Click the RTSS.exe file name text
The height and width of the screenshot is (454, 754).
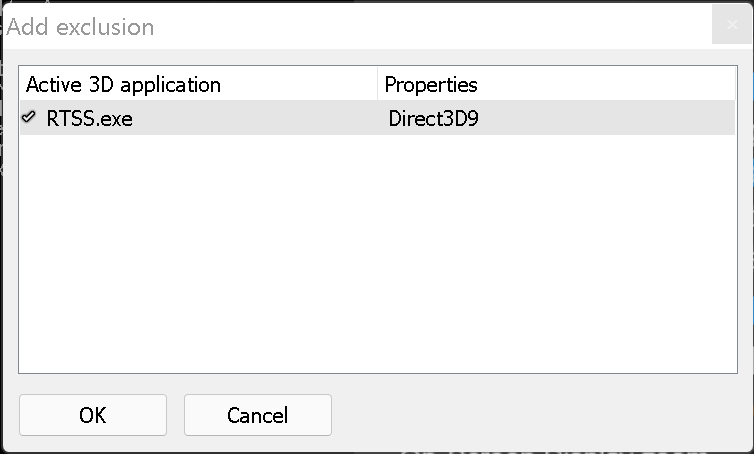[89, 119]
